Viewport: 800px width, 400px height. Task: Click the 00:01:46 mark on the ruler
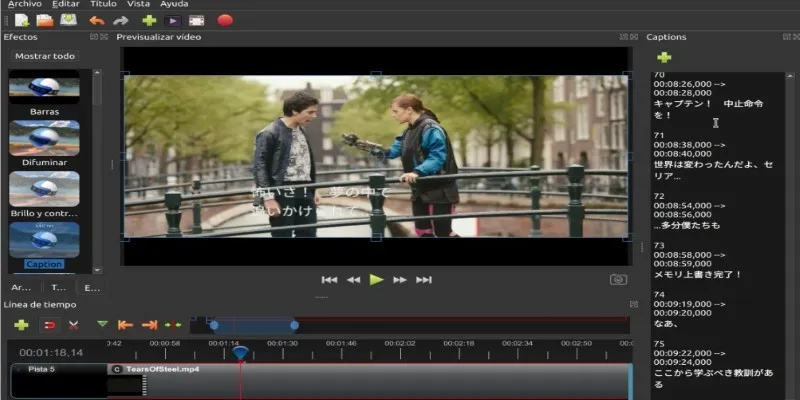341,343
